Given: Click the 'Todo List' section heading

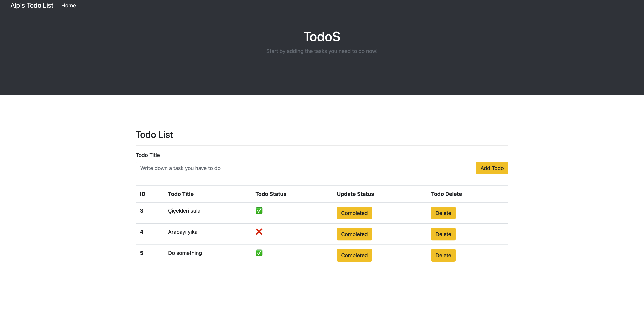Looking at the screenshot, I should [154, 134].
